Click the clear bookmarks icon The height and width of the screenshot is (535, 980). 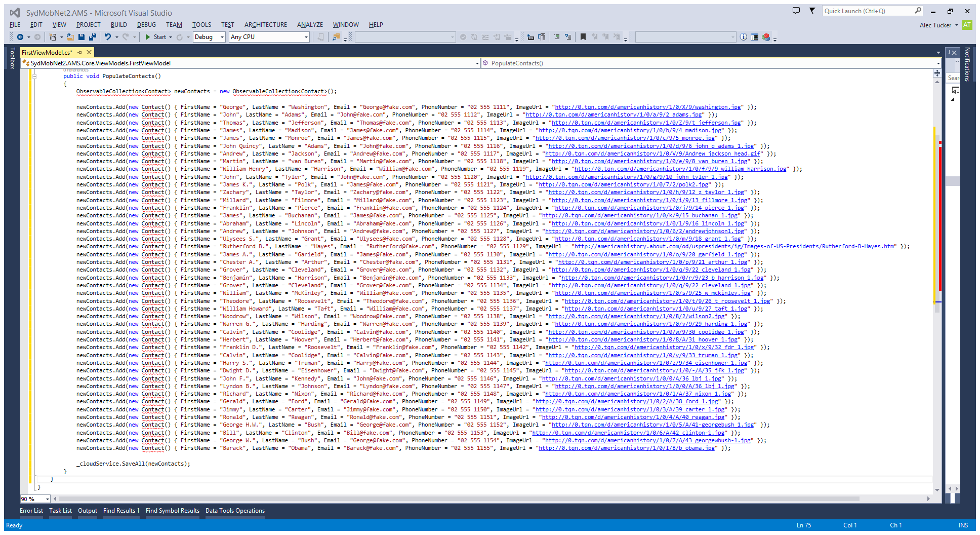pos(617,37)
